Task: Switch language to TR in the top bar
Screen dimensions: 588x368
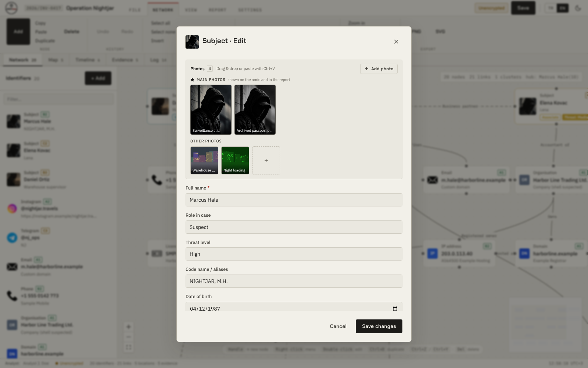Action: (551, 8)
